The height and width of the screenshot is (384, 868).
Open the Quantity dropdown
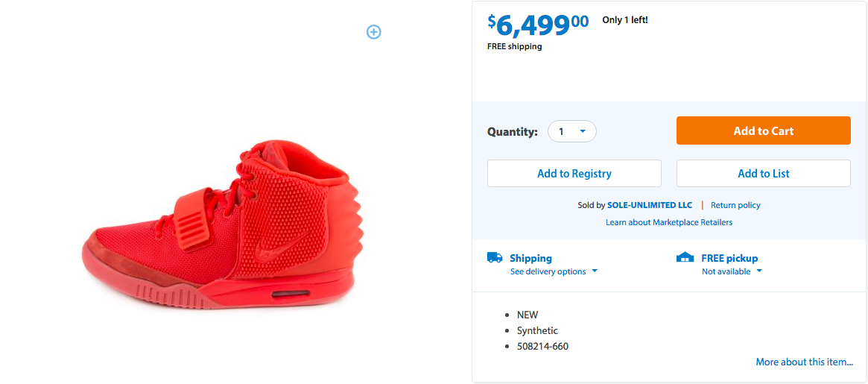point(572,131)
